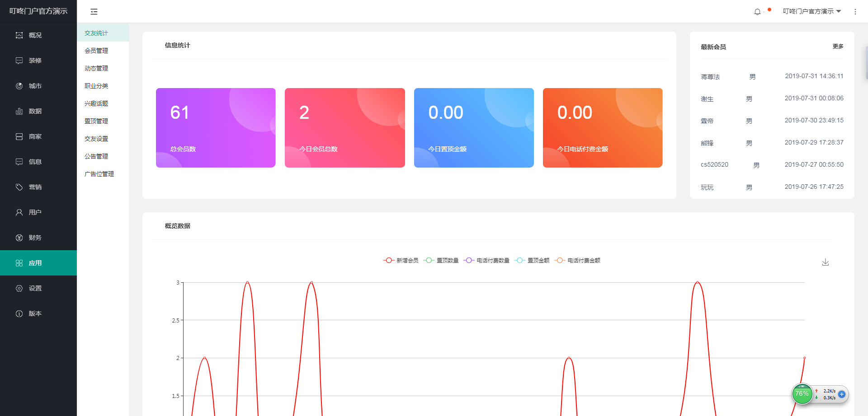Click the 信息统计 panel heading

(177, 45)
